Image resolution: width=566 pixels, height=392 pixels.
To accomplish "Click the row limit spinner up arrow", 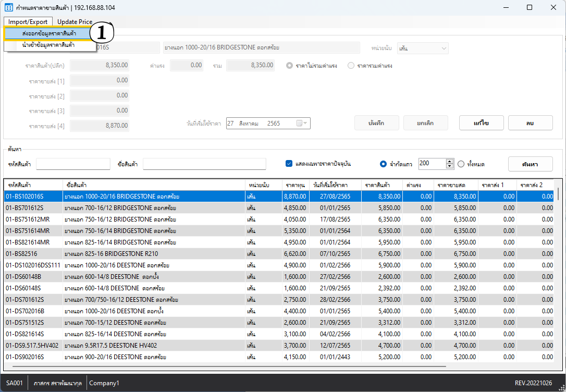I will 450,161.
